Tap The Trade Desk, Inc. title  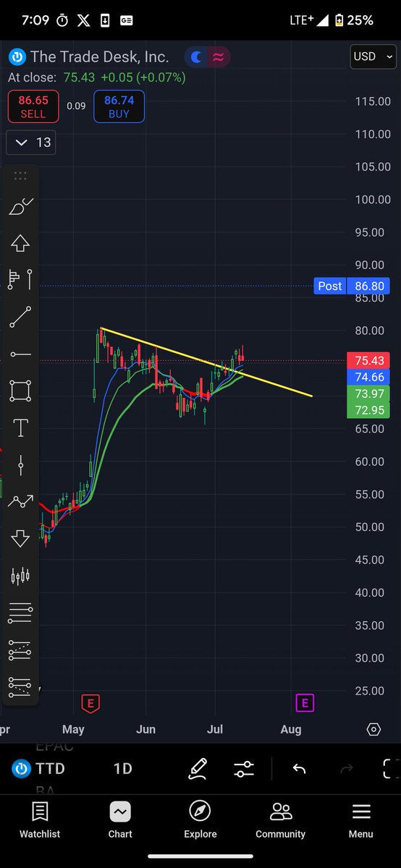100,56
